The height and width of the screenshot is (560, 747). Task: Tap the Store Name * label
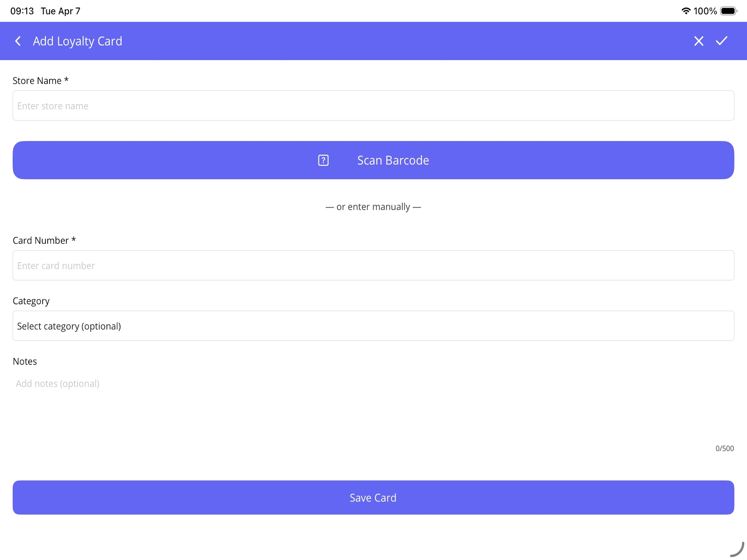40,81
